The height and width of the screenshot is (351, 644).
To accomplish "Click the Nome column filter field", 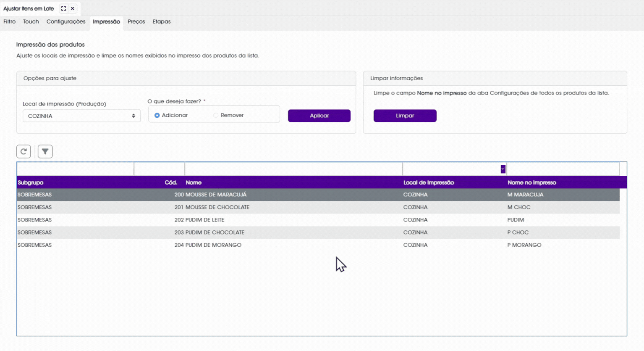I will (x=293, y=169).
